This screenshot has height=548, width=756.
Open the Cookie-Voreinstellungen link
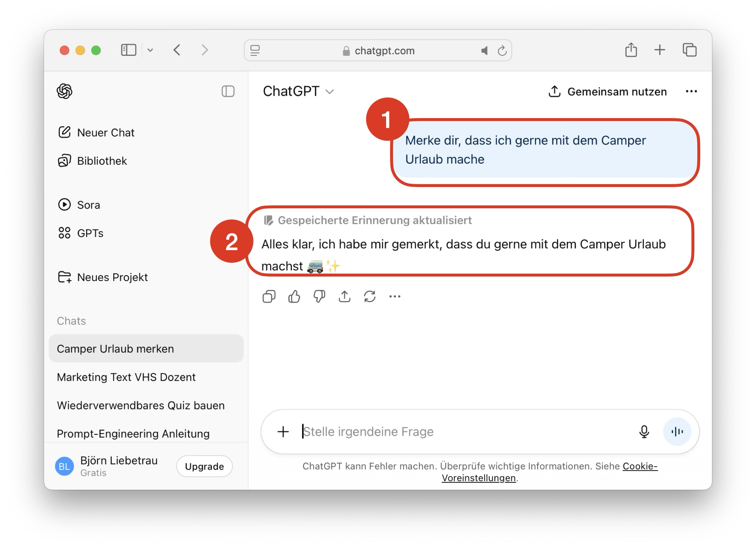478,478
